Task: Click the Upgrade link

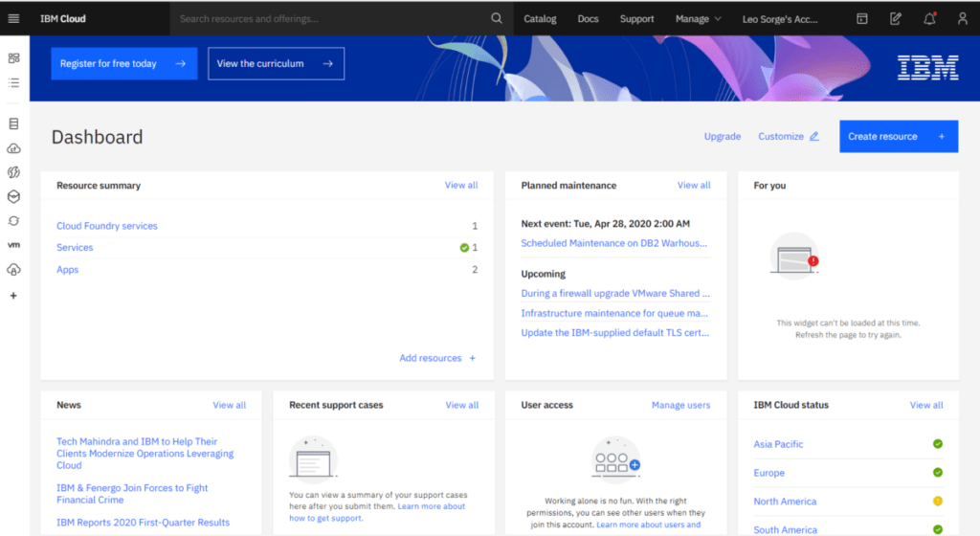Action: coord(723,136)
